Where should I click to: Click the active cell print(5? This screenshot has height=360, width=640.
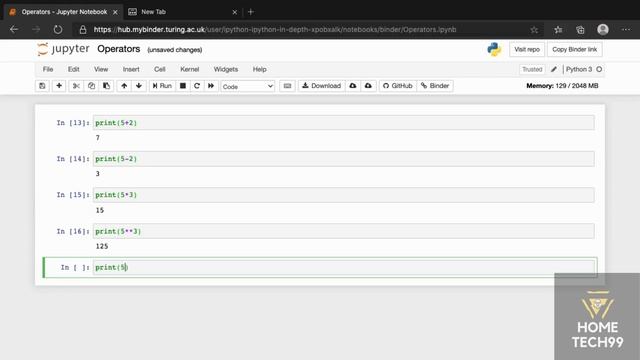(x=344, y=267)
